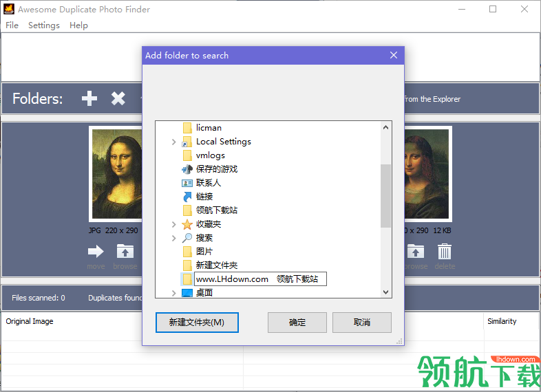Viewport: 541px width, 392px height.
Task: Click the 图片 folder icon
Action: tap(187, 252)
